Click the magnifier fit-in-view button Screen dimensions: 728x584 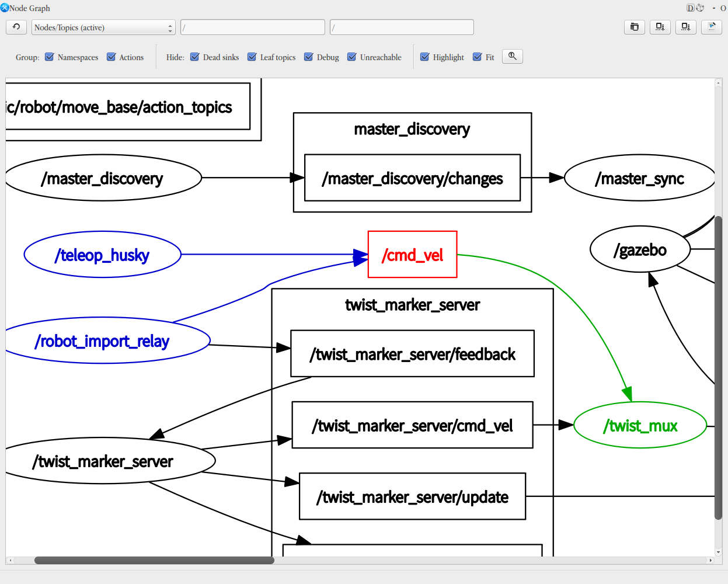tap(512, 57)
